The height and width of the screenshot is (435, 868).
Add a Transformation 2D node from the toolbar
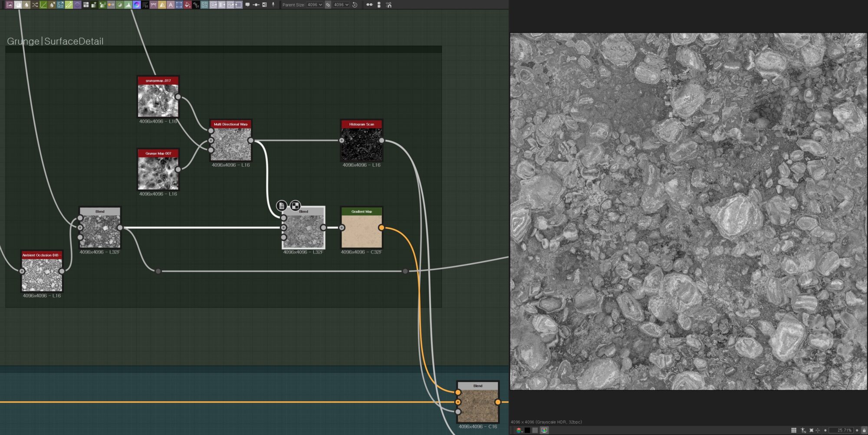click(60, 5)
